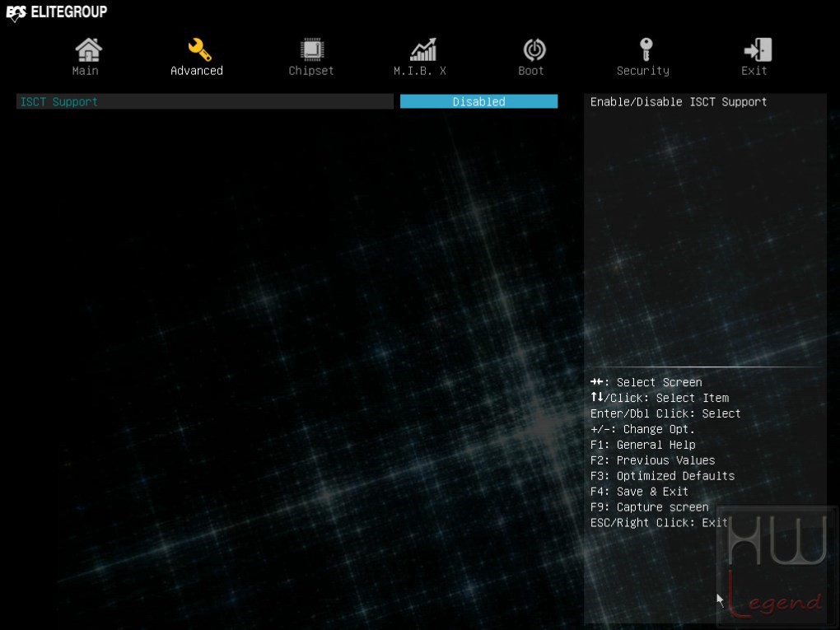Image resolution: width=840 pixels, height=630 pixels.
Task: Click the '/Click: Select Item' hint line
Action: (660, 398)
